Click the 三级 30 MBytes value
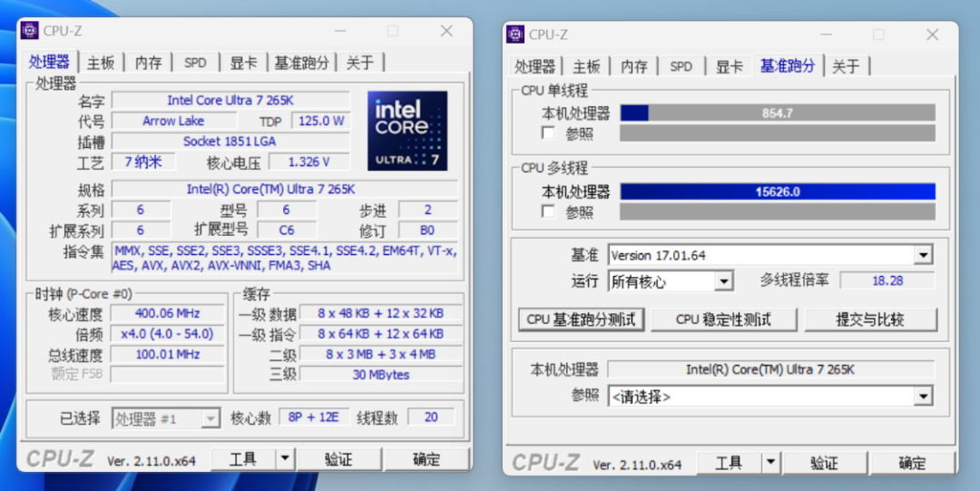 380,375
